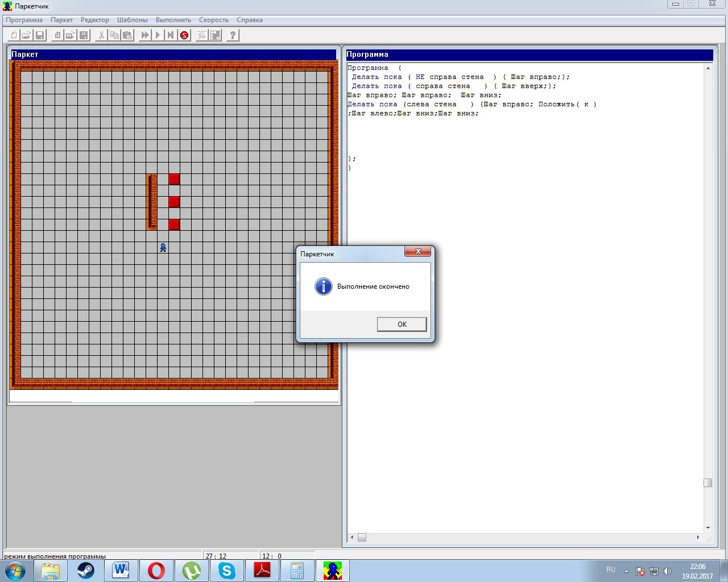728x582 pixels.
Task: Open a program file from the toolbar
Action: pyautogui.click(x=27, y=35)
